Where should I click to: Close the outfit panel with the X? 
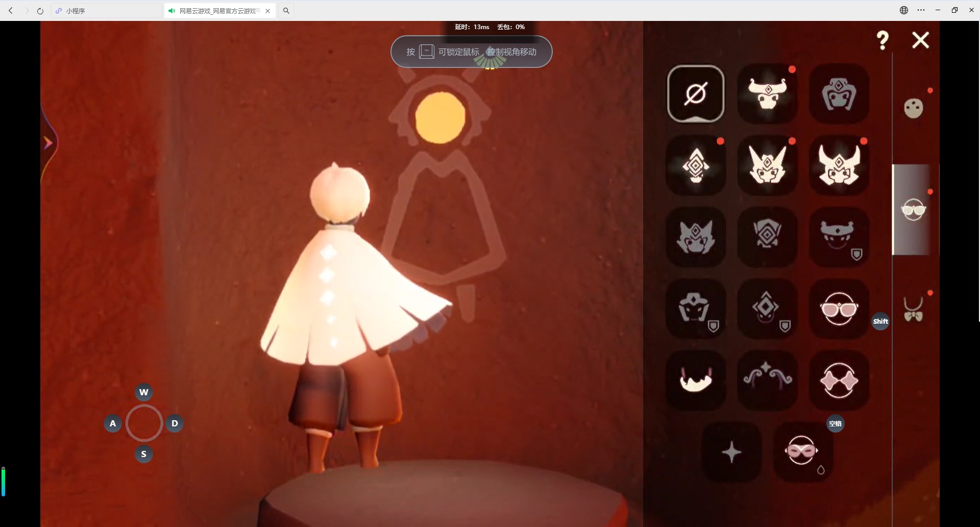[921, 40]
